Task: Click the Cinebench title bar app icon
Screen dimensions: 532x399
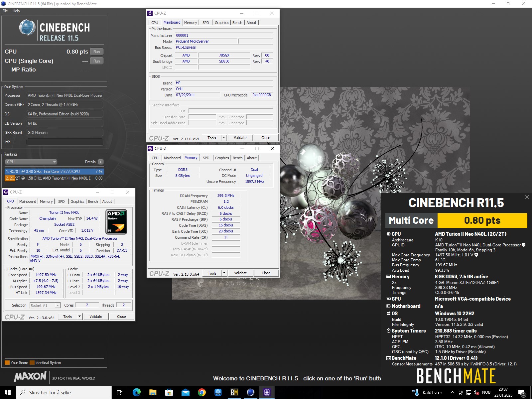Action: (x=3, y=4)
